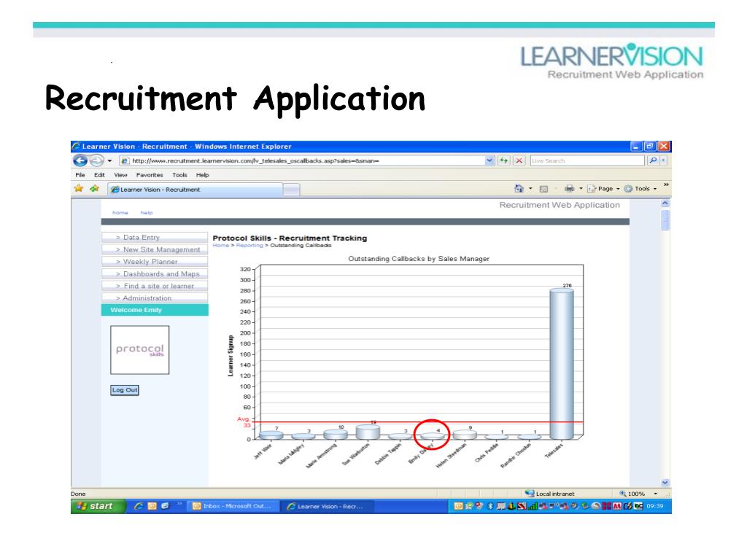The height and width of the screenshot is (560, 747).
Task: Switch to Inbox - Microsoft Outlook taskbar button
Action: 233,506
